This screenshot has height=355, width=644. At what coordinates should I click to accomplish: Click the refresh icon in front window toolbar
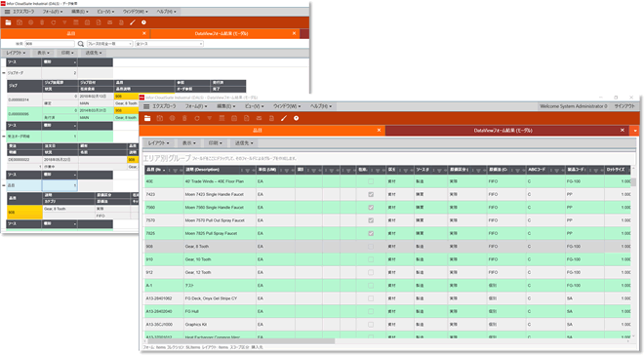[197, 118]
